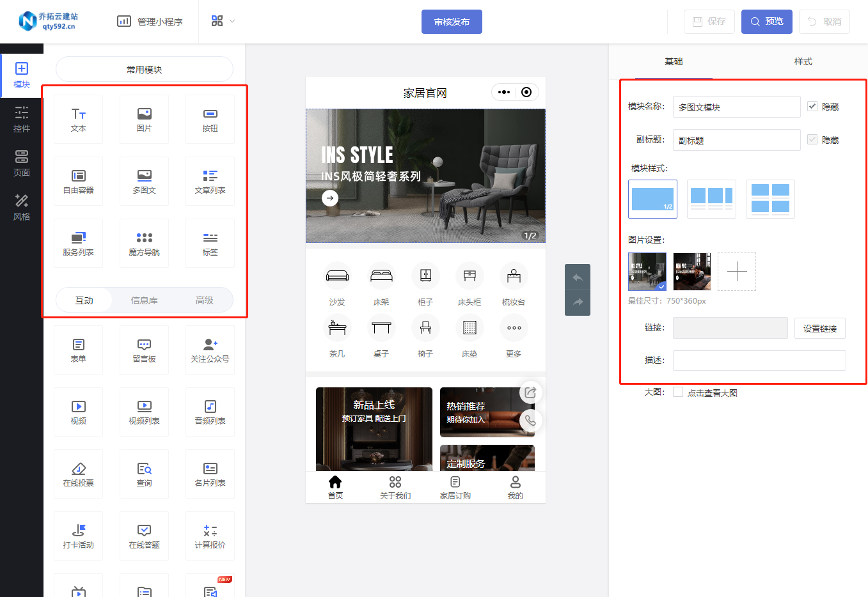
Task: Choose the three-column module style
Action: click(711, 199)
